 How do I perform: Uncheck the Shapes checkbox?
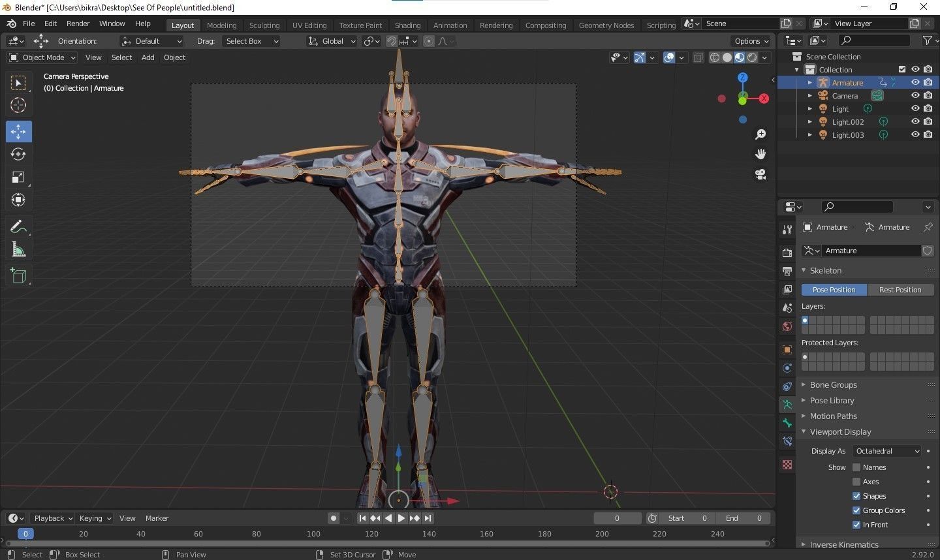pyautogui.click(x=856, y=496)
